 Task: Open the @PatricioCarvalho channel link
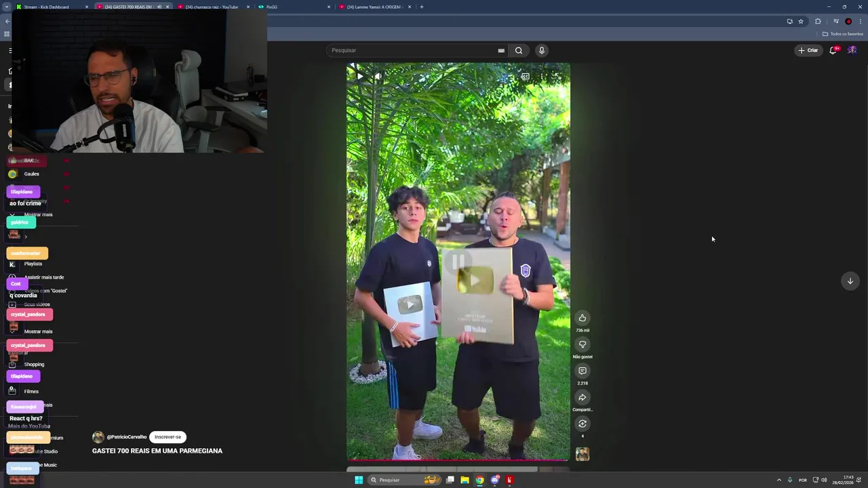[127, 437]
